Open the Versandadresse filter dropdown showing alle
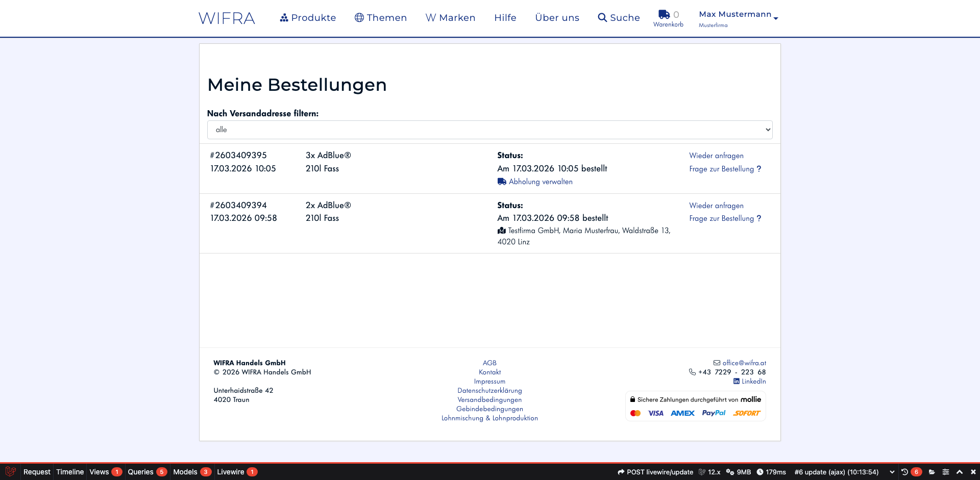 (489, 130)
